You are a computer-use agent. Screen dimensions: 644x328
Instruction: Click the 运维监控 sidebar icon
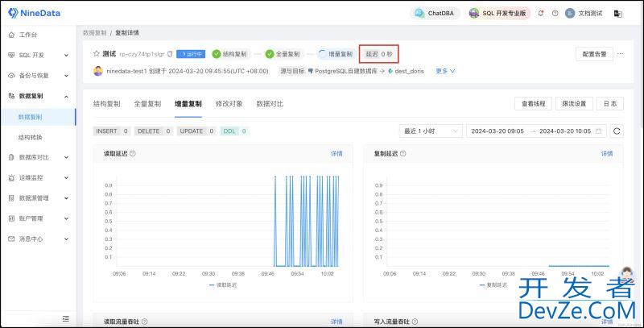(x=11, y=178)
